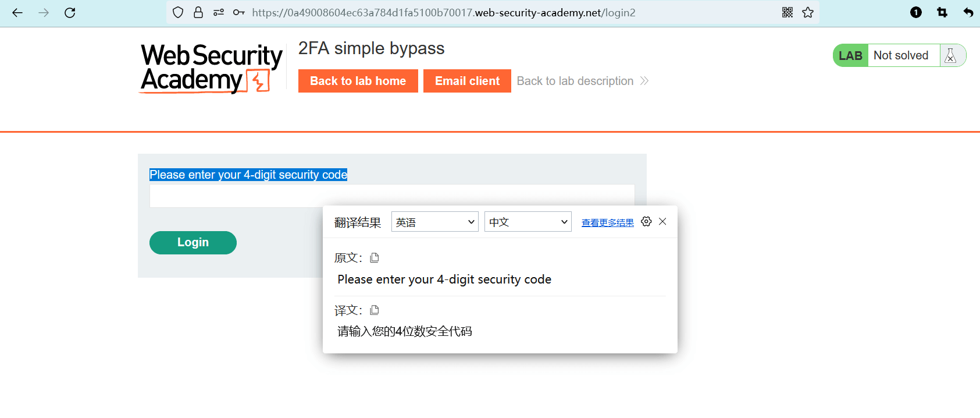Viewport: 980px width, 418px height.
Task: Click the browser back arrow
Action: click(17, 13)
